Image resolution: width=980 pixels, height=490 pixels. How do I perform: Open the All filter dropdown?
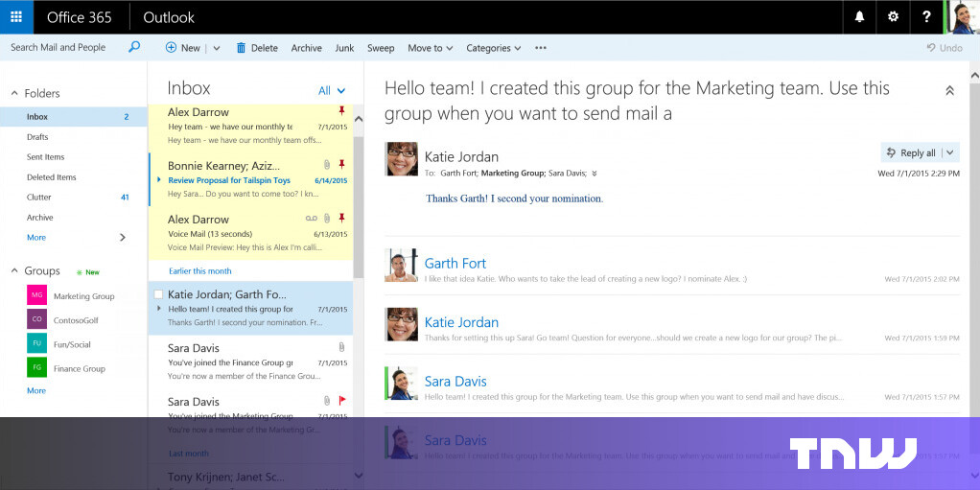331,91
